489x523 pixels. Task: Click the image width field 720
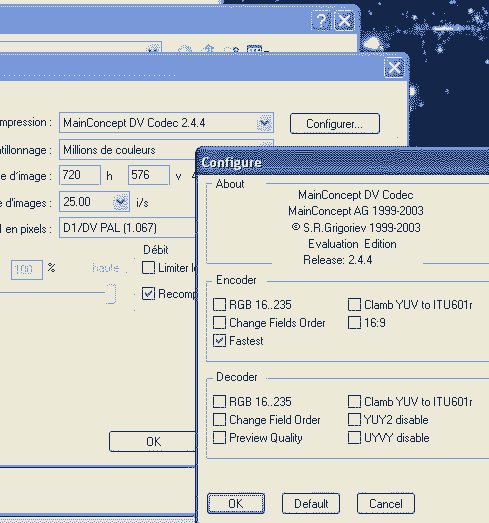pyautogui.click(x=80, y=175)
